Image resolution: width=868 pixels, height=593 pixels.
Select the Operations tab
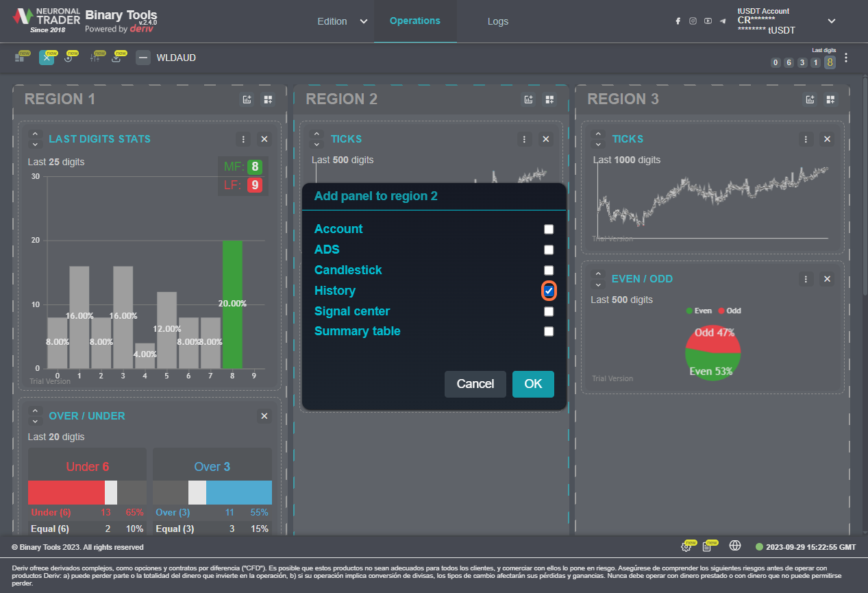click(x=414, y=21)
